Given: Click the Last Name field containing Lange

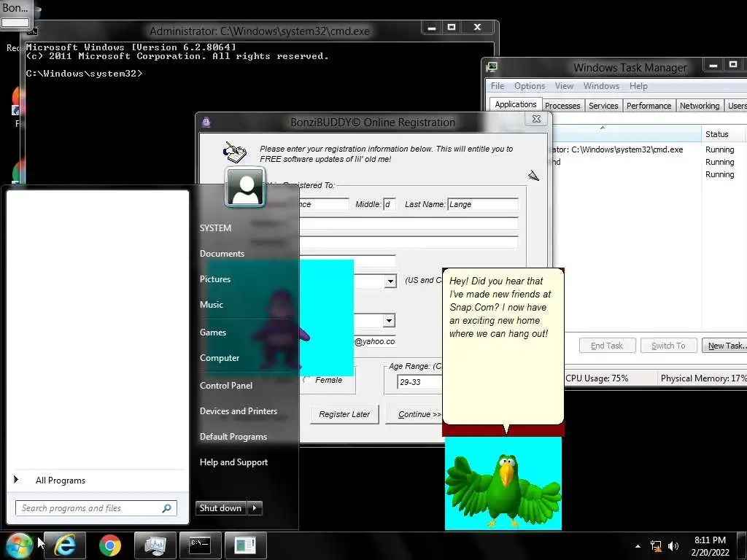Looking at the screenshot, I should pyautogui.click(x=483, y=204).
